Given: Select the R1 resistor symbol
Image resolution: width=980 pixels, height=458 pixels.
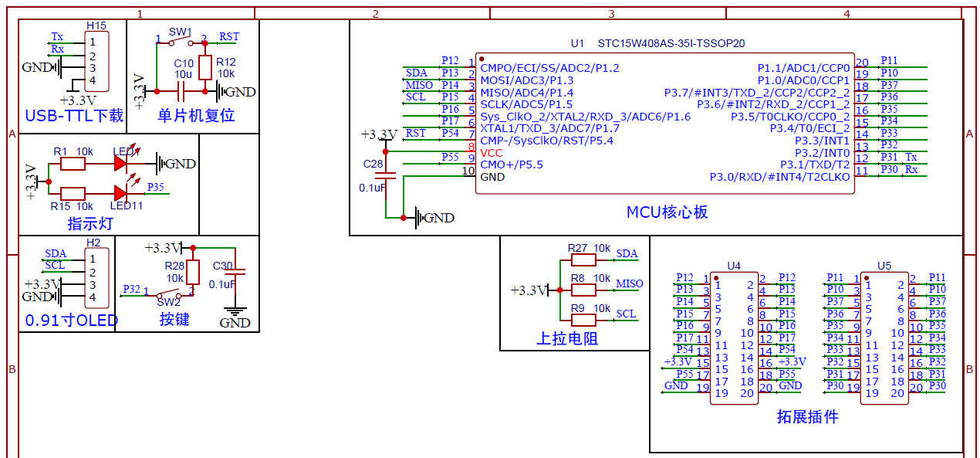Looking at the screenshot, I should point(73,164).
